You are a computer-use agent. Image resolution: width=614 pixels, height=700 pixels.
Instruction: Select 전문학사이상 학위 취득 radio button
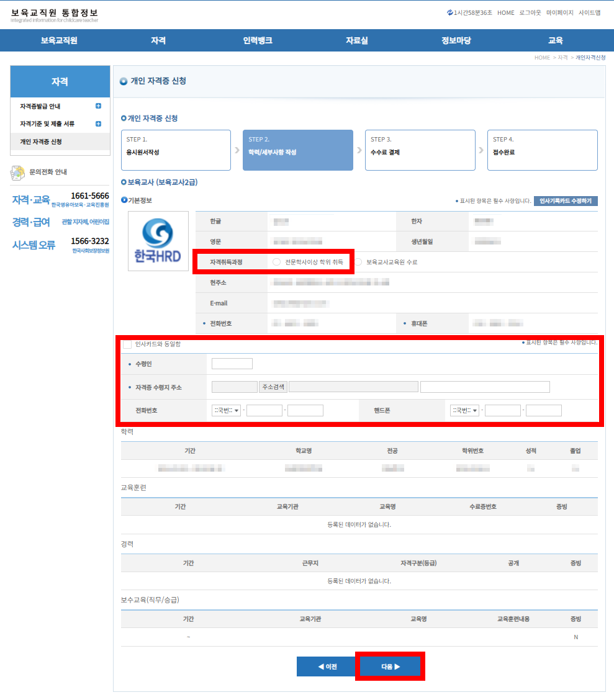(276, 262)
